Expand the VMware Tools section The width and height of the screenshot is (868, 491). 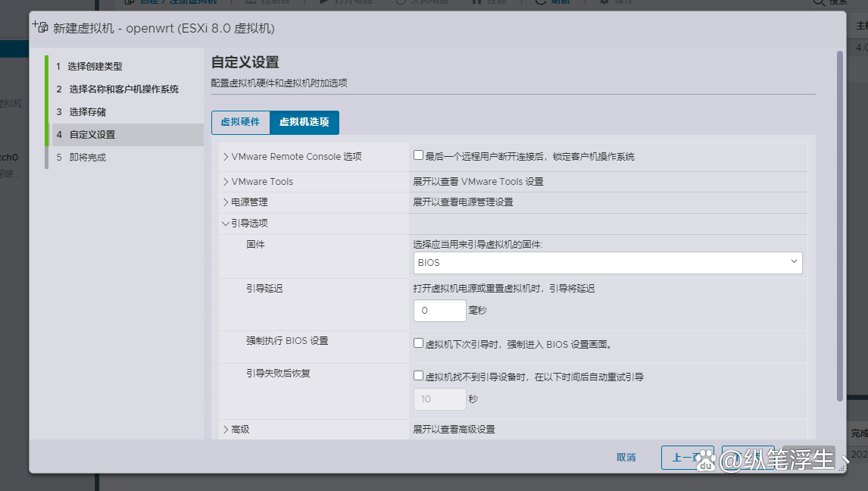click(225, 181)
